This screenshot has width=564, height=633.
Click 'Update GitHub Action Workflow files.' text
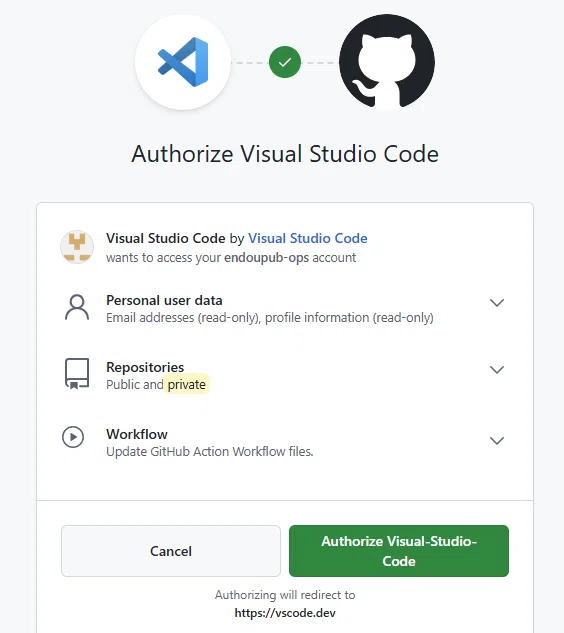click(x=210, y=451)
